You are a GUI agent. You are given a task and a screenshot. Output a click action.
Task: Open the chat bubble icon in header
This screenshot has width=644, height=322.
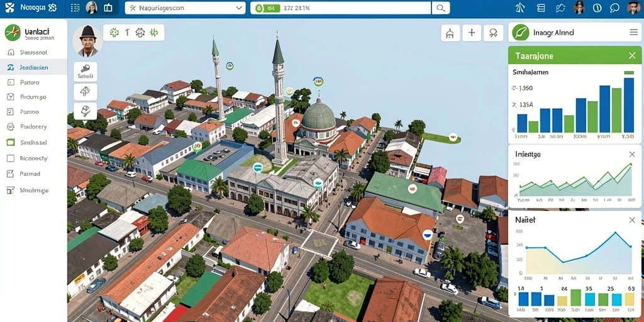615,8
